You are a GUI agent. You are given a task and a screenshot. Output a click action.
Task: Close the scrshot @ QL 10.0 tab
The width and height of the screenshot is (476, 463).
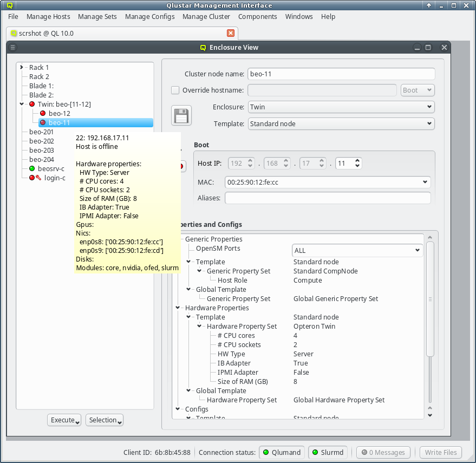click(x=231, y=33)
